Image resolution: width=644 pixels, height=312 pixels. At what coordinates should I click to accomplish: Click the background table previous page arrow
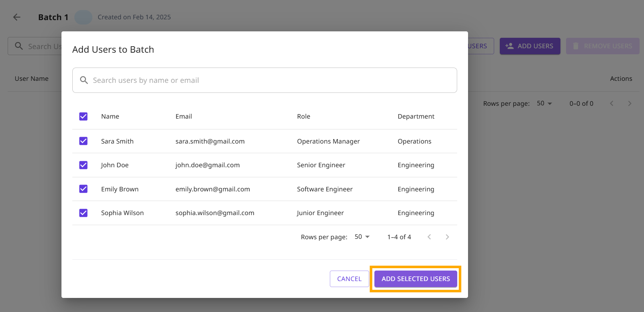tap(611, 103)
